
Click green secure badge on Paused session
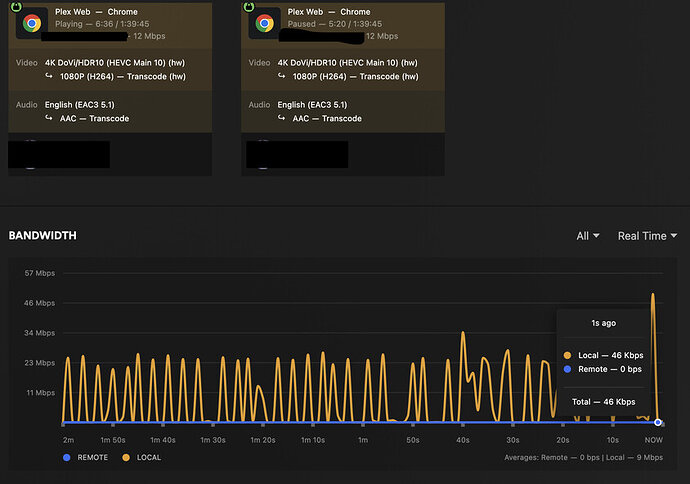pyautogui.click(x=249, y=6)
